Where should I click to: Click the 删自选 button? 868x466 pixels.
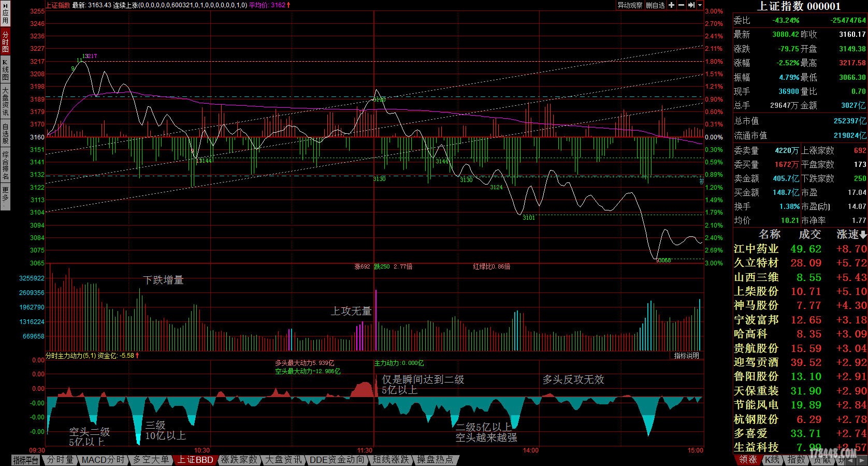point(655,5)
